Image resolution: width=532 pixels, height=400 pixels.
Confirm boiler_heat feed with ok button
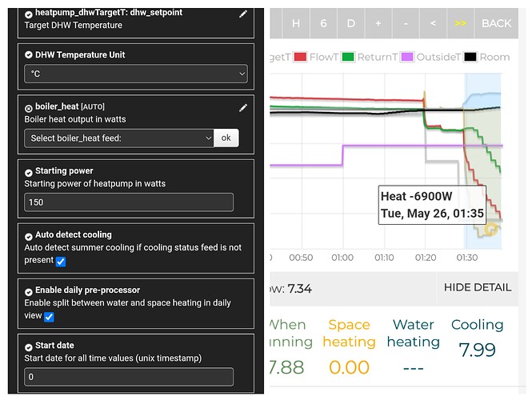(x=226, y=138)
